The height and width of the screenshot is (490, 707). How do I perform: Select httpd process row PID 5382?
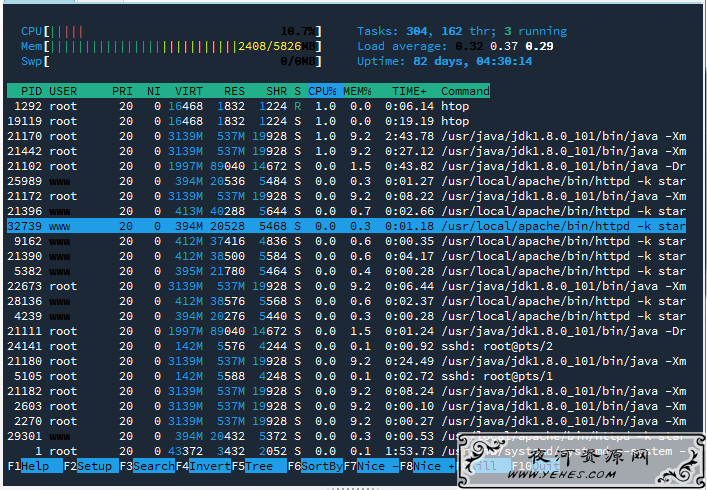click(346, 271)
